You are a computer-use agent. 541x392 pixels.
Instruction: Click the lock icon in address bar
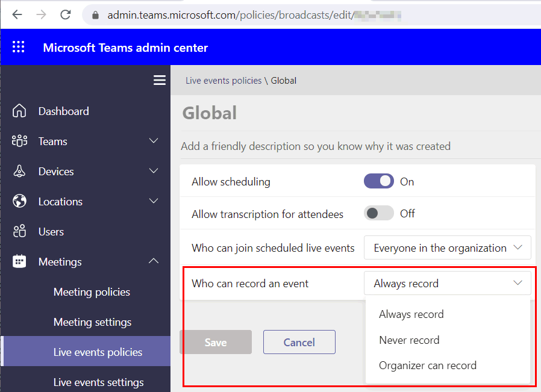pos(96,15)
